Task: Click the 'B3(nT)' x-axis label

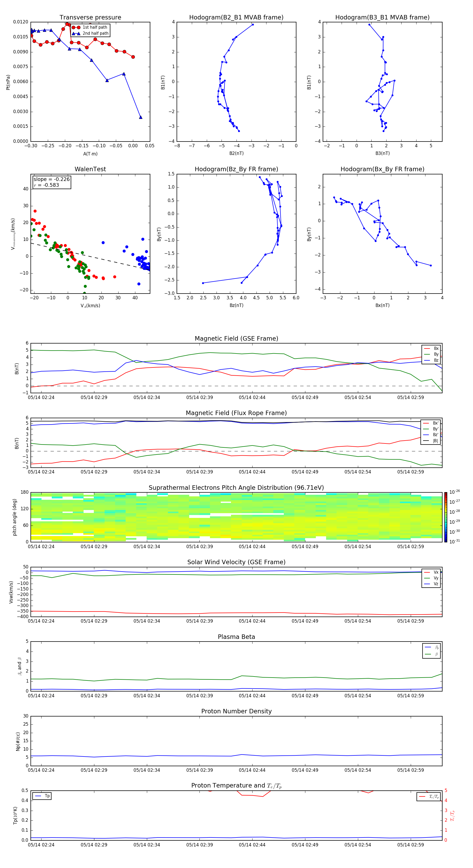Action: (x=382, y=153)
